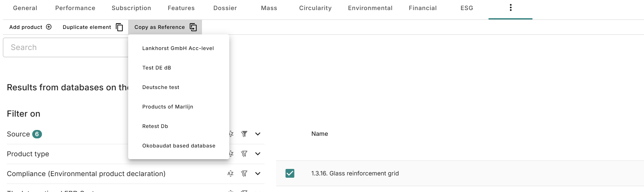The image size is (644, 192).
Task: Click Add product button
Action: pyautogui.click(x=31, y=27)
